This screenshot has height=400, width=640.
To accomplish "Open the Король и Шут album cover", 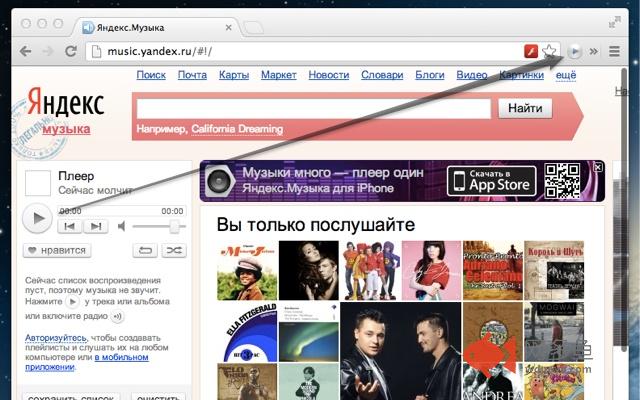I will (x=554, y=270).
